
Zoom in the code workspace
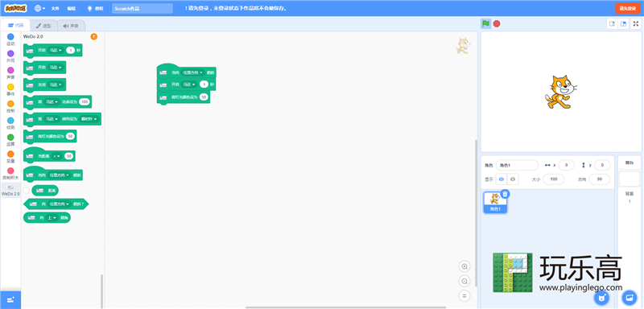(464, 266)
